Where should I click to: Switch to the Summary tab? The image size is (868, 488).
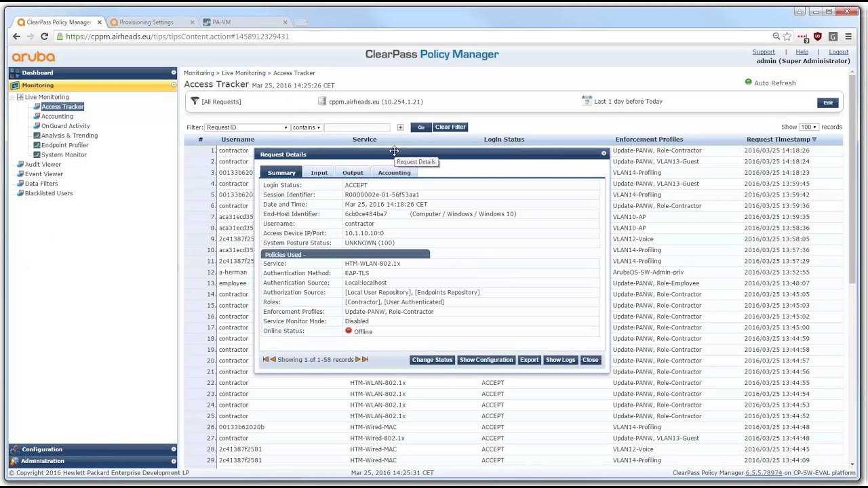pos(281,173)
